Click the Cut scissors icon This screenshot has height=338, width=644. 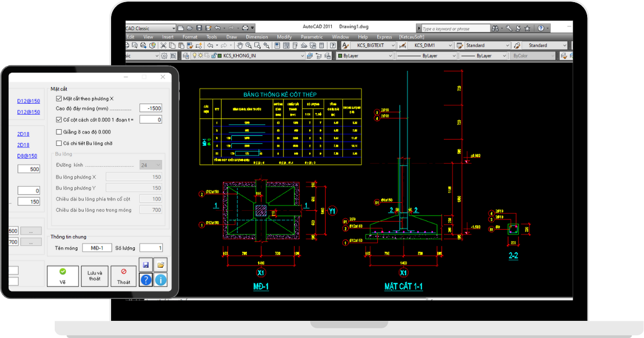point(164,46)
